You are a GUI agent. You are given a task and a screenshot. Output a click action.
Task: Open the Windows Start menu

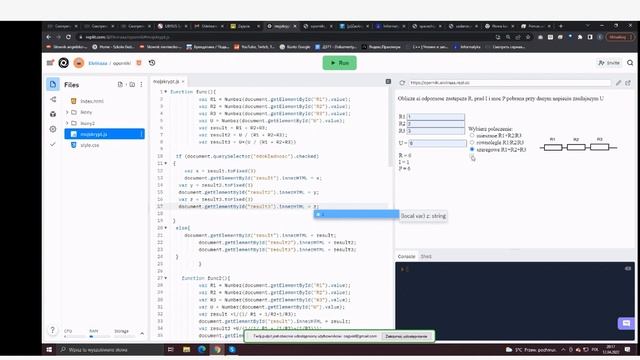49,350
